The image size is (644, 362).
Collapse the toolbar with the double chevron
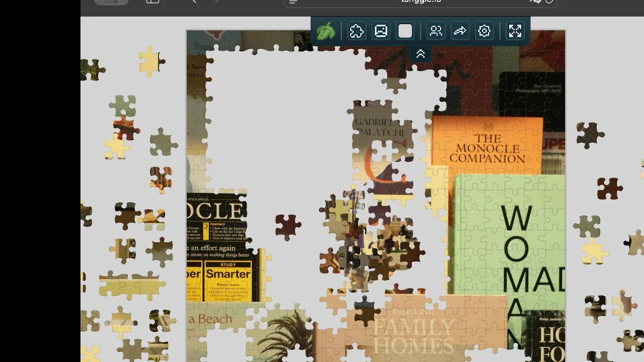click(421, 54)
